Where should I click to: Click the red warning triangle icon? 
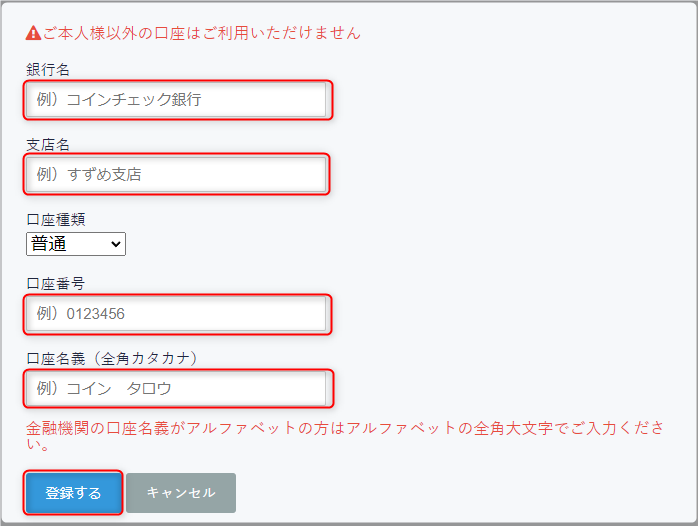coord(34,33)
